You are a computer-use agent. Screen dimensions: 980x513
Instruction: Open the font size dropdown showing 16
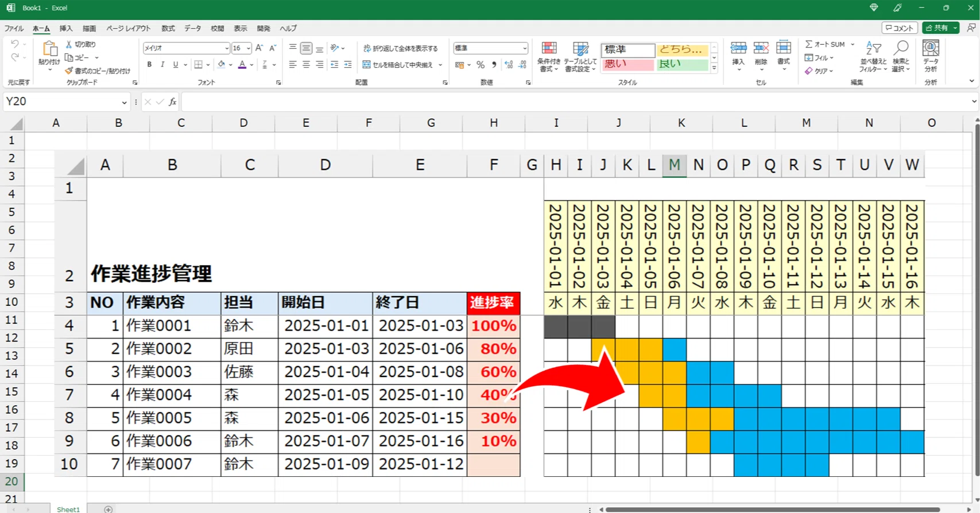click(x=249, y=48)
